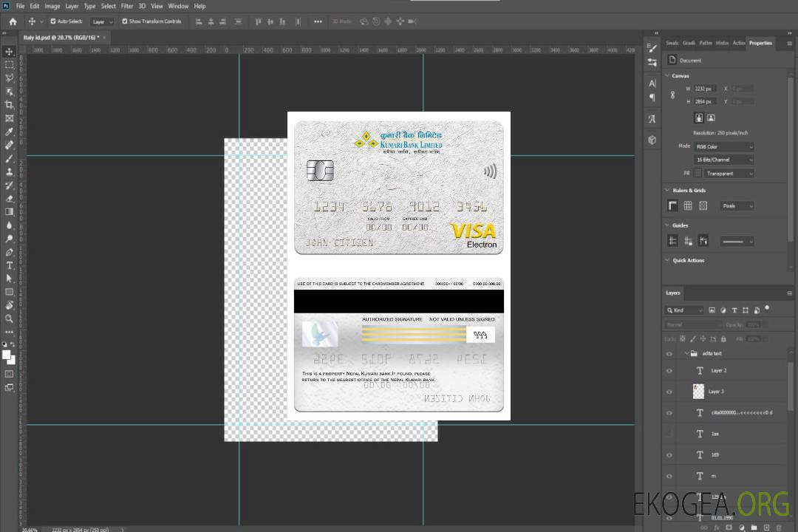Click the canvas width input field

(x=703, y=89)
